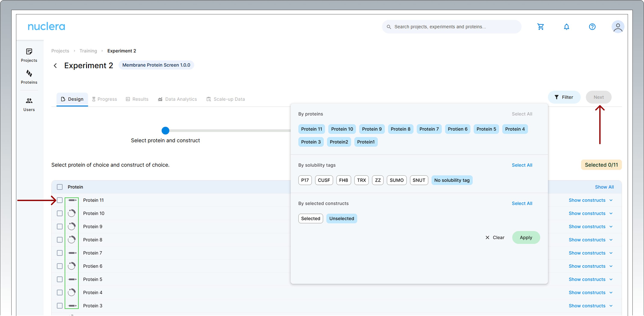Click the circular plasmid icon for Protein 4

[72, 292]
